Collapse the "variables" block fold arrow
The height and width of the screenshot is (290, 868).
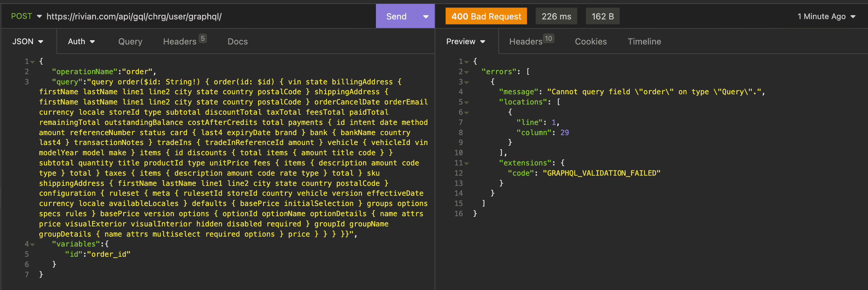point(33,245)
